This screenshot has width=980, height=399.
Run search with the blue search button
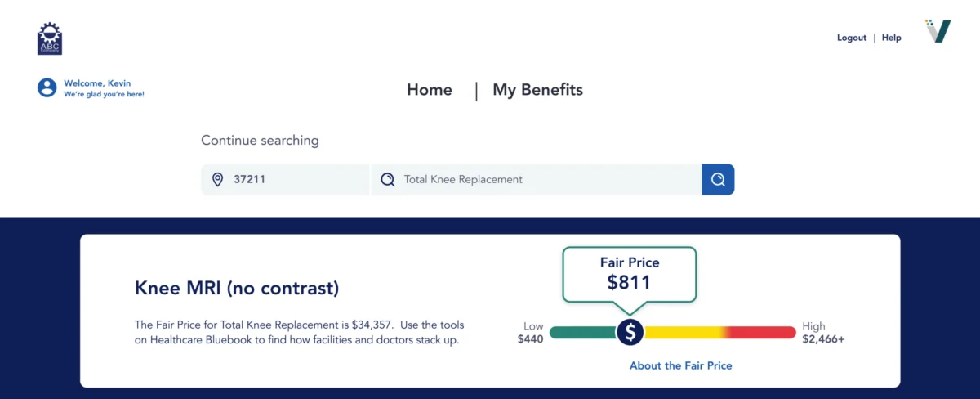[x=718, y=179]
